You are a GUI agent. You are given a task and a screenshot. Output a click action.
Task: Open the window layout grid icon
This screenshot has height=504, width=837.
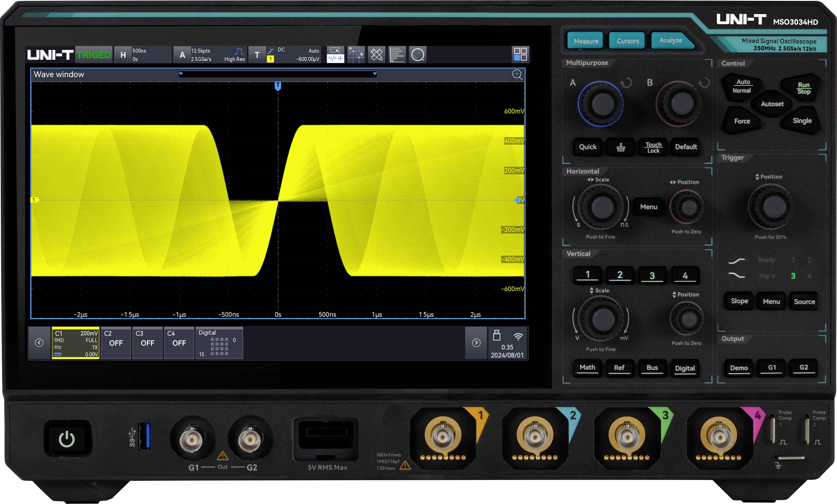[x=520, y=54]
